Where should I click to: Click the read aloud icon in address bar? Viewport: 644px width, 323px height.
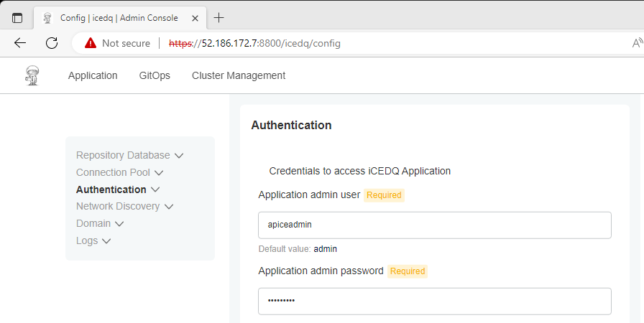(x=638, y=43)
